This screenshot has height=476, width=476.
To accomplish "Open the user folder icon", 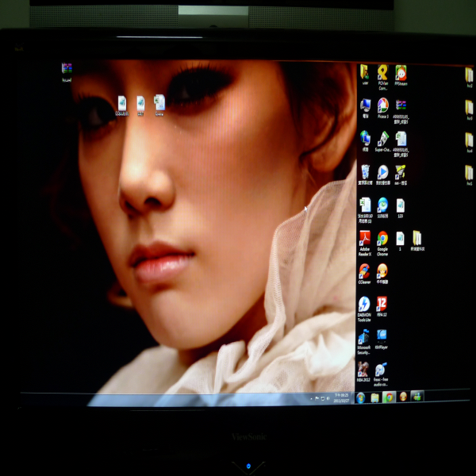I will (365, 75).
